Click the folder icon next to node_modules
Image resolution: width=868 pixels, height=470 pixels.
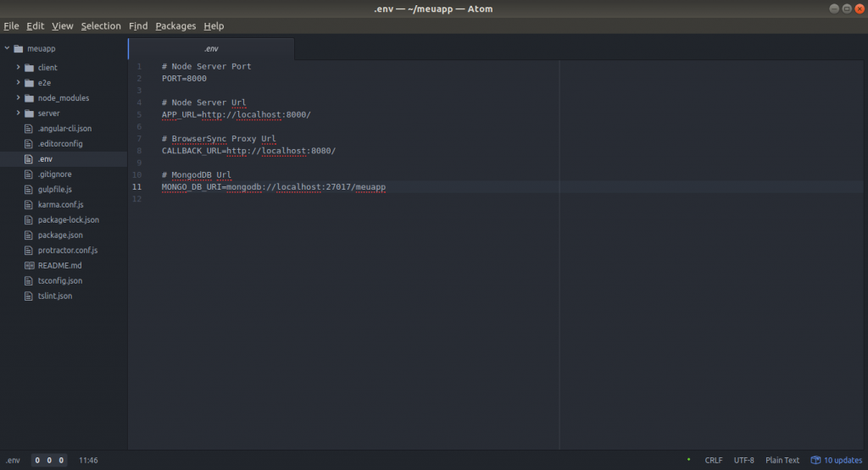click(x=30, y=98)
